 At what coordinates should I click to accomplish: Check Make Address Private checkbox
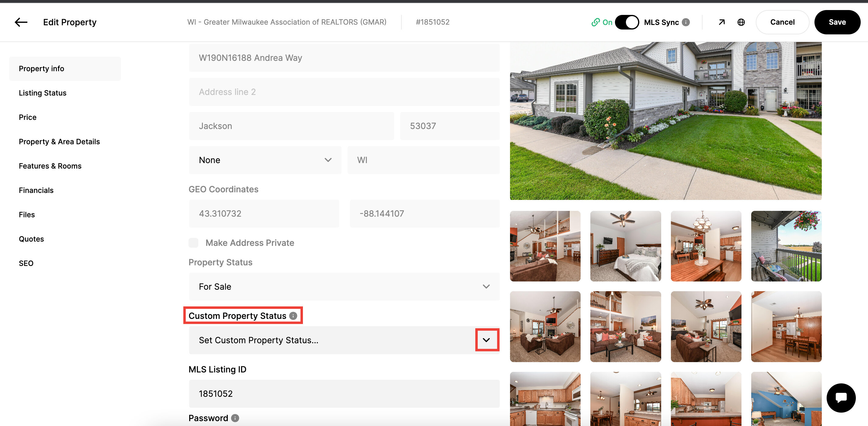point(193,243)
